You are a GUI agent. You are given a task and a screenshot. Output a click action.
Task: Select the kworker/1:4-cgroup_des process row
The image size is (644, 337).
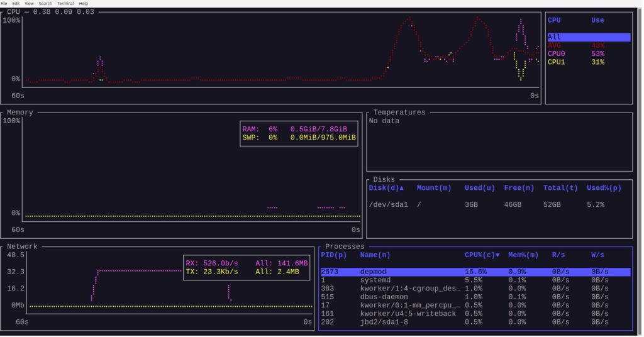475,289
